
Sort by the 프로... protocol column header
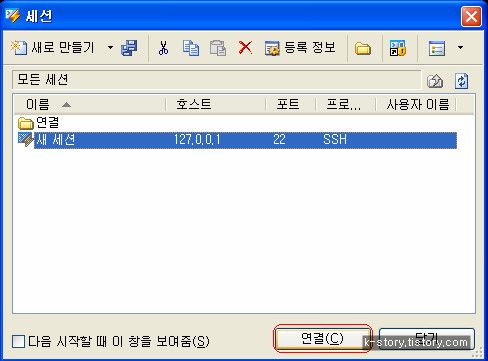[345, 105]
